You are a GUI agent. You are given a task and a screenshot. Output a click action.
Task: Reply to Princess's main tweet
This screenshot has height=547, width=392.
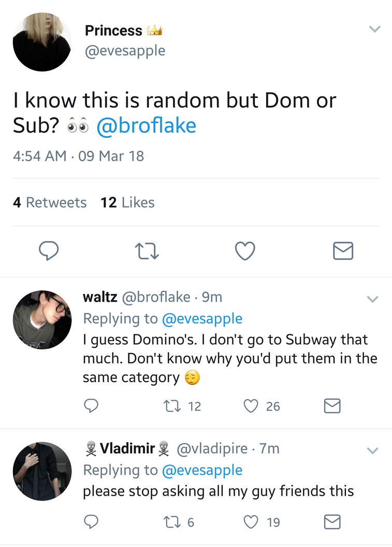click(x=49, y=251)
